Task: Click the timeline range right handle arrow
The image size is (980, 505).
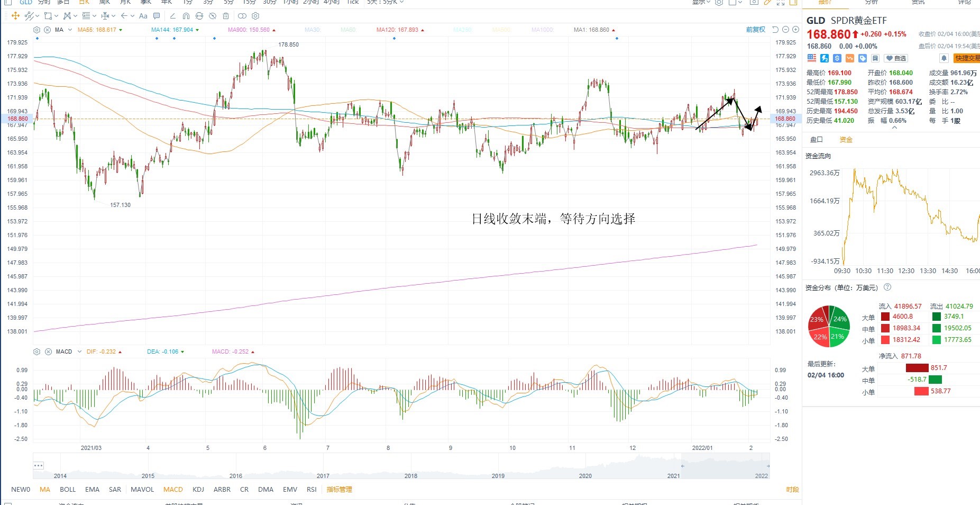Action: (768, 466)
